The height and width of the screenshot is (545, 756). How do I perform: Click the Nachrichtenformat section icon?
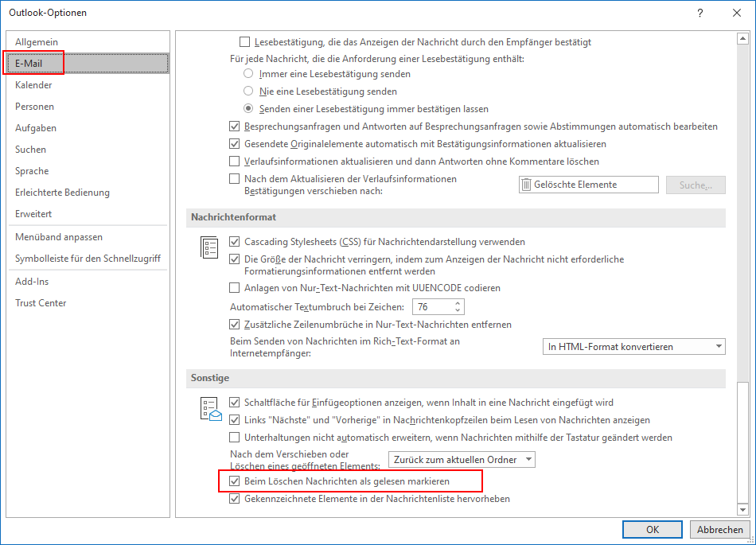[209, 247]
